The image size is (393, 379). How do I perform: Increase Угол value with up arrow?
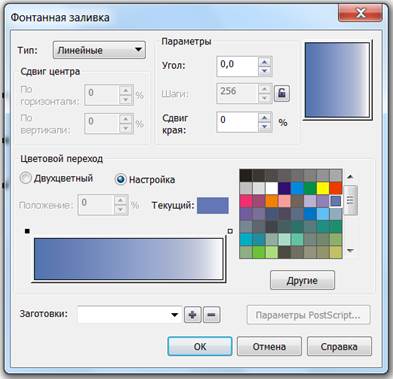point(265,62)
